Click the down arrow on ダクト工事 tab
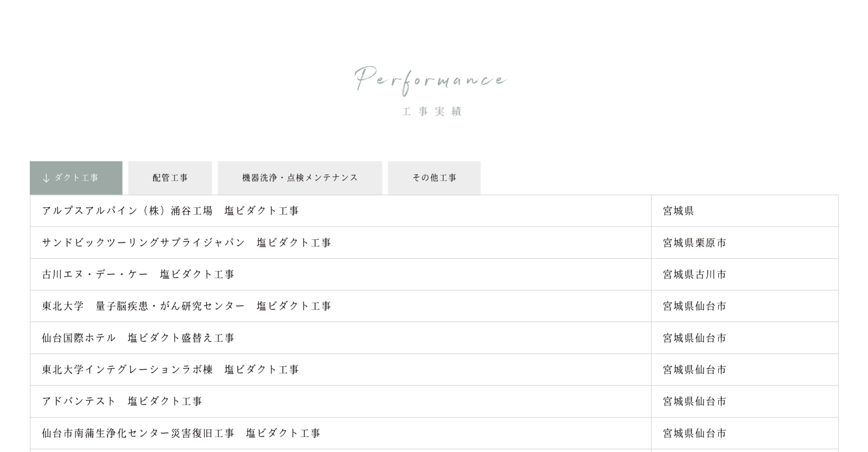Image resolution: width=868 pixels, height=452 pixels. [46, 178]
